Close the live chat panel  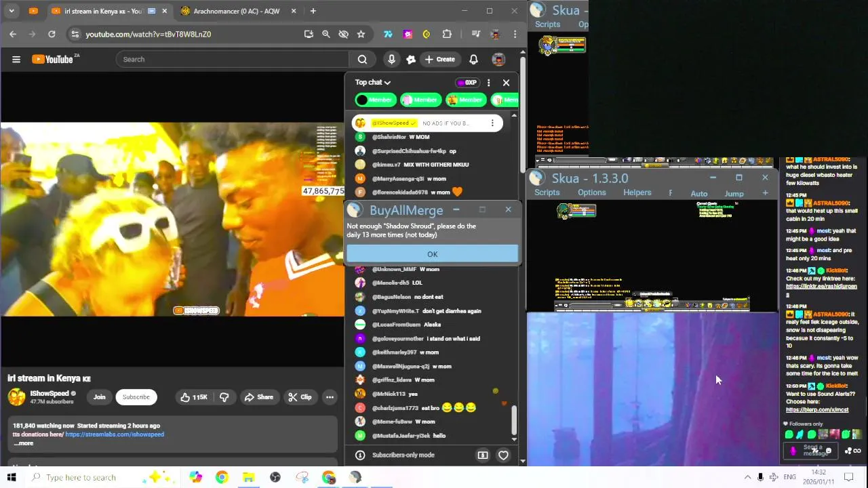506,83
